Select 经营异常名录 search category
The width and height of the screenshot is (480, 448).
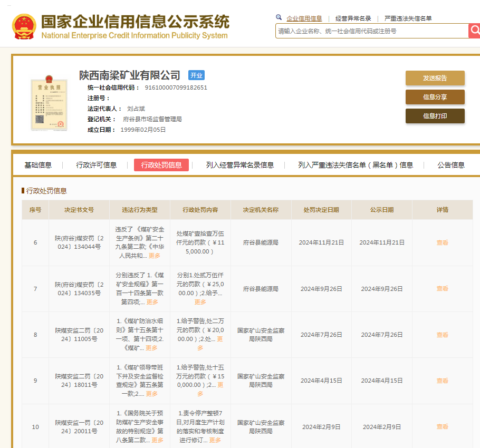353,18
